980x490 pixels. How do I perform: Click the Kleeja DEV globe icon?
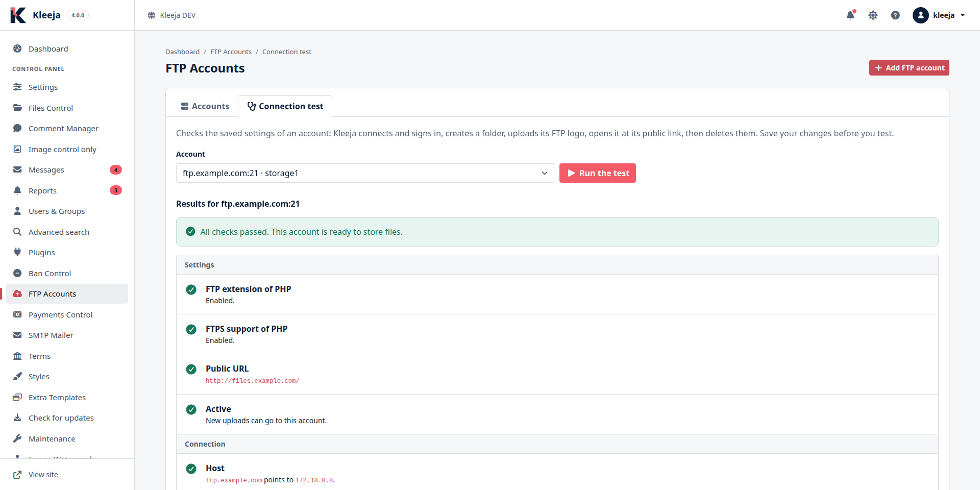[x=152, y=15]
